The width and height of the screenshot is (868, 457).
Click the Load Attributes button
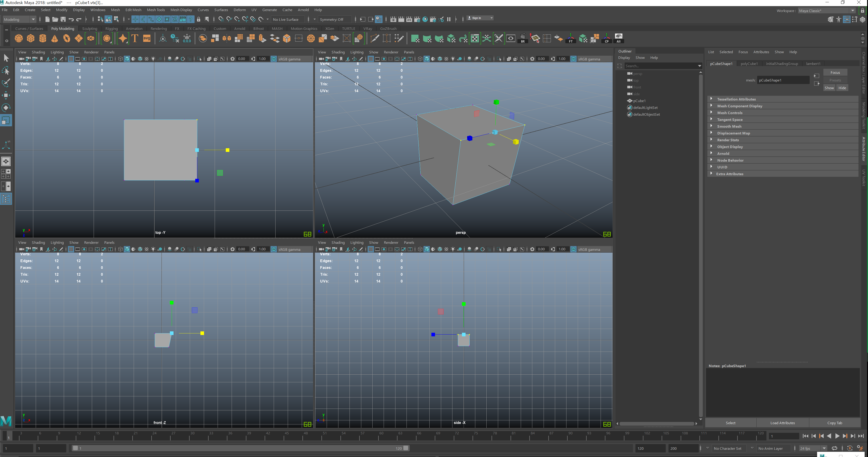tap(782, 423)
